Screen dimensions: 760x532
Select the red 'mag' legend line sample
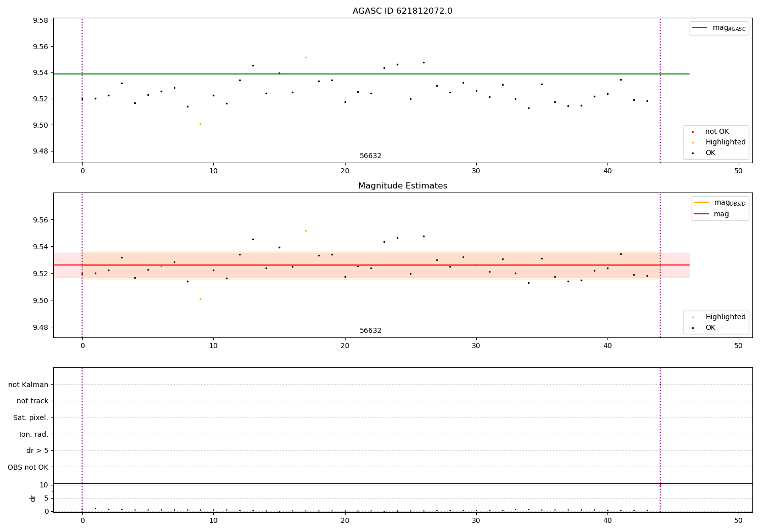(x=702, y=214)
